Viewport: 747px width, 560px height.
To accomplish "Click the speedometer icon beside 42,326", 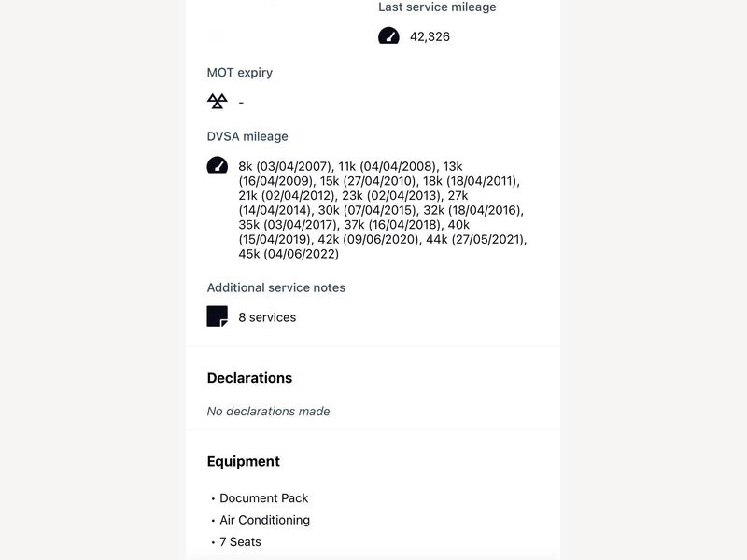I will click(388, 35).
